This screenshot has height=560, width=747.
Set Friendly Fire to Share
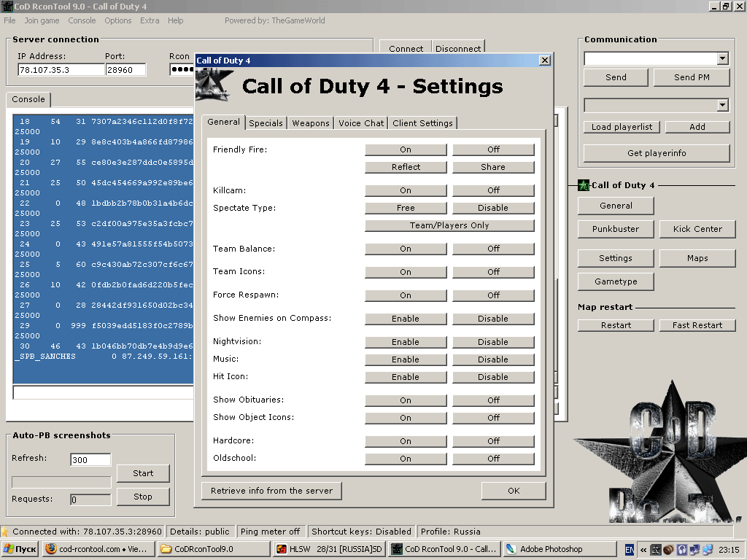click(x=494, y=167)
